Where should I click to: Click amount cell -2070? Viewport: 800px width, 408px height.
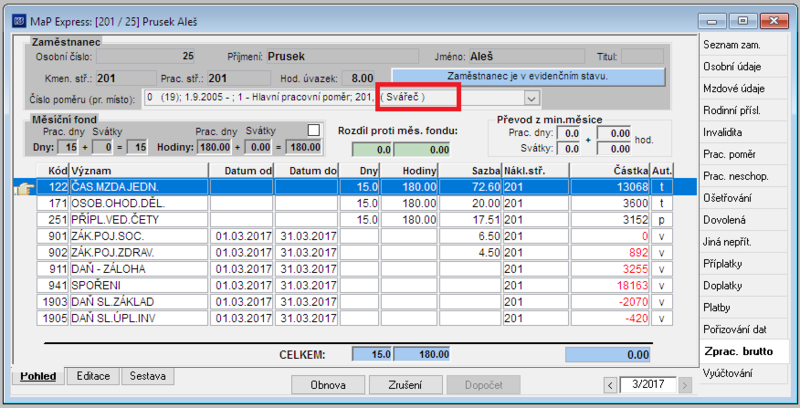pos(610,301)
